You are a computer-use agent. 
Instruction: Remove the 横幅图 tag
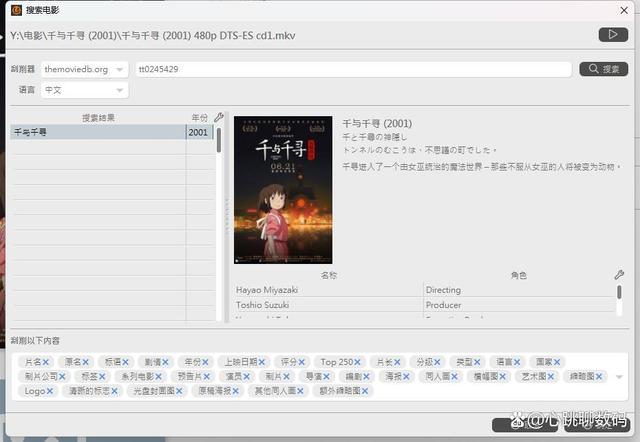pyautogui.click(x=502, y=377)
